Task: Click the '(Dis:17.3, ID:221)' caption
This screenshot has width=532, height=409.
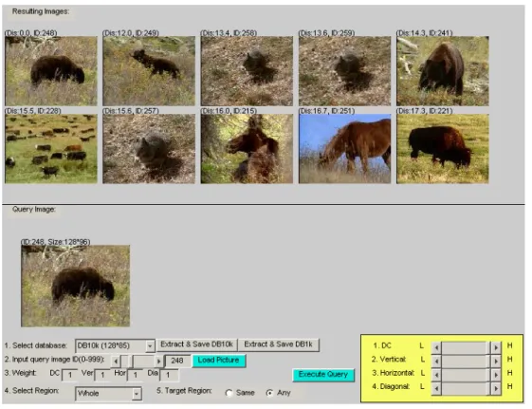Action: pyautogui.click(x=425, y=111)
